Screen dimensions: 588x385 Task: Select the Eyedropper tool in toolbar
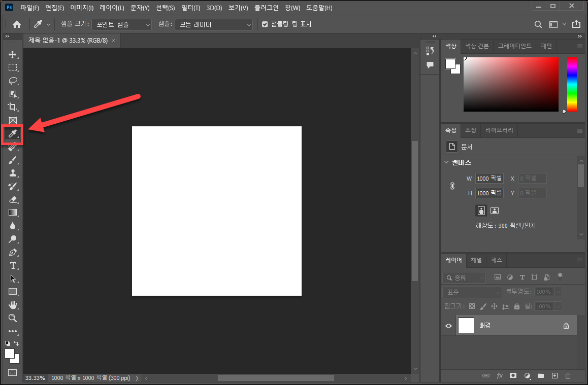pyautogui.click(x=13, y=134)
